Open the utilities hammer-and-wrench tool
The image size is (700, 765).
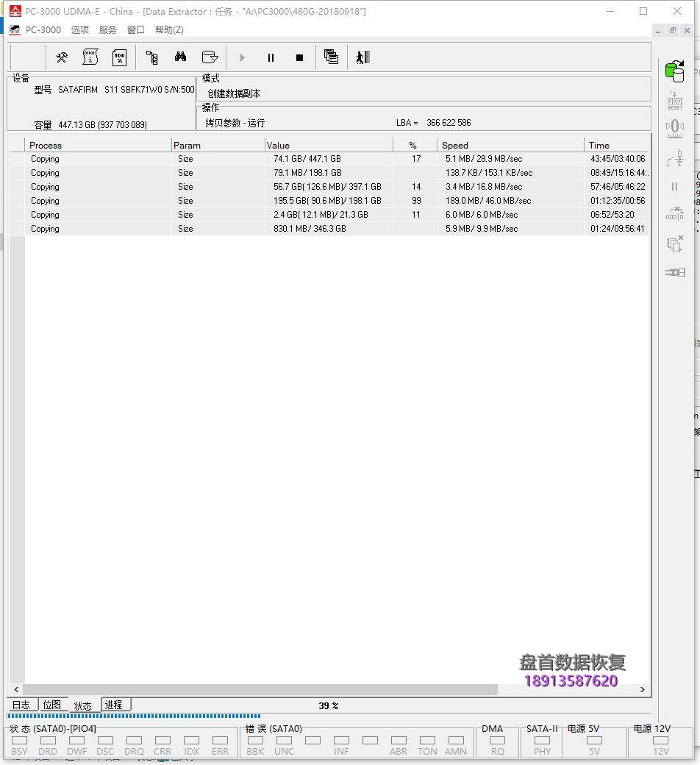[63, 57]
